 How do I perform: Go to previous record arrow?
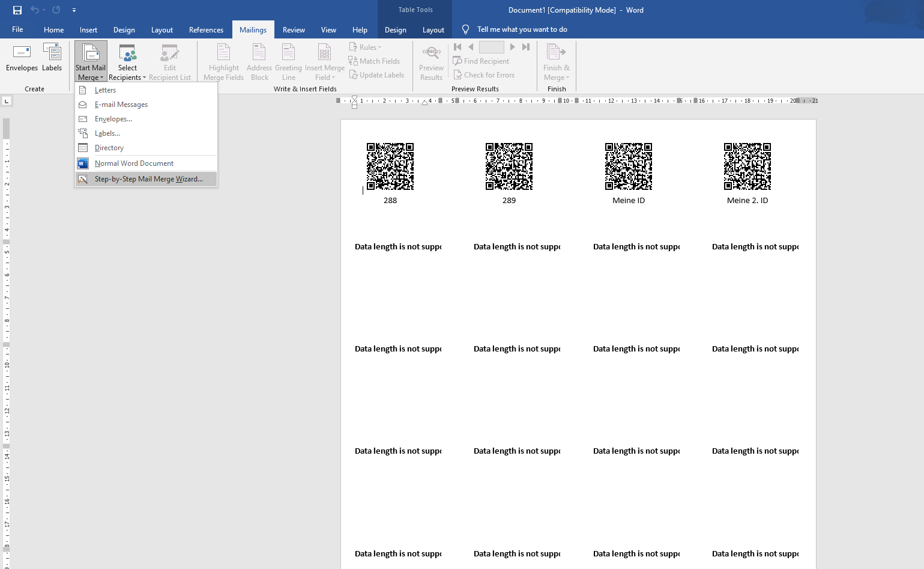coord(471,47)
